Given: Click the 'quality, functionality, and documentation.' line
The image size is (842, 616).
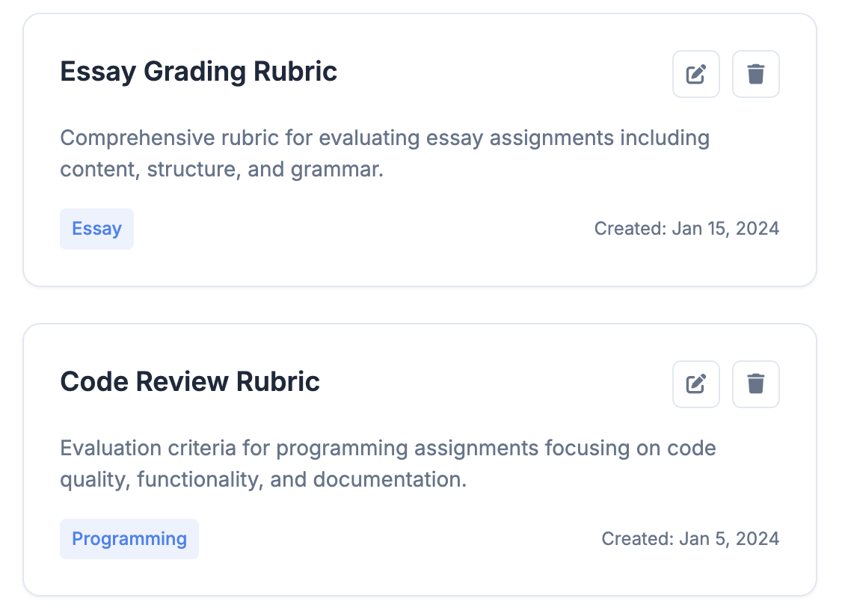Looking at the screenshot, I should point(263,480).
